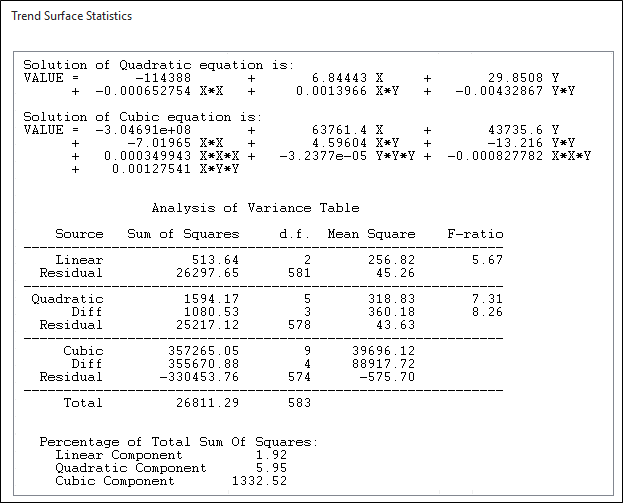The height and width of the screenshot is (503, 623).
Task: Click the Trend Surface Statistics window title
Action: (x=71, y=16)
